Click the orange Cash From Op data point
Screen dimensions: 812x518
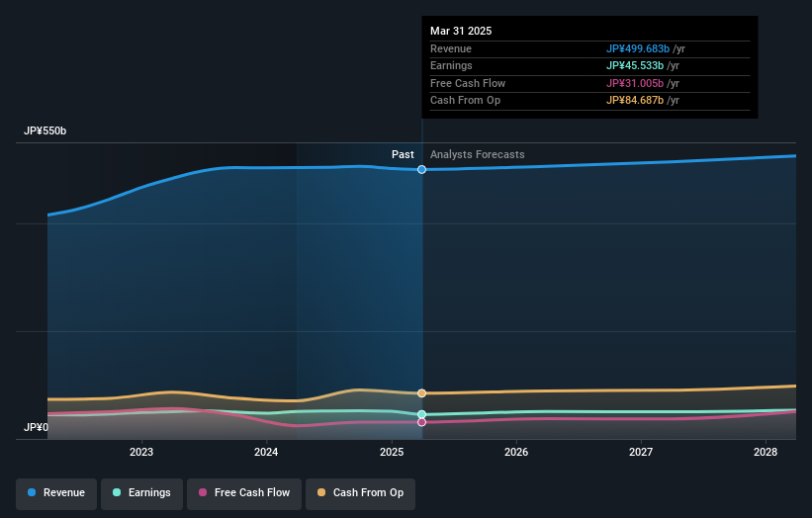422,393
